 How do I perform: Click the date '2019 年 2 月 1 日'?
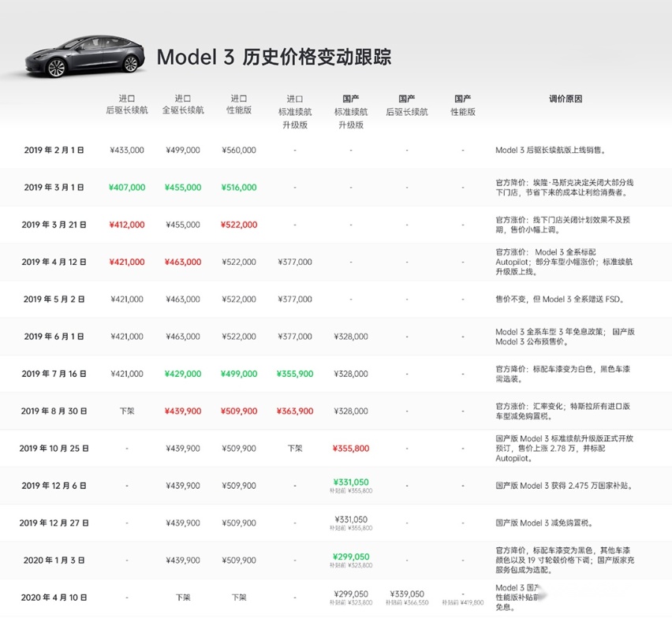tap(54, 151)
